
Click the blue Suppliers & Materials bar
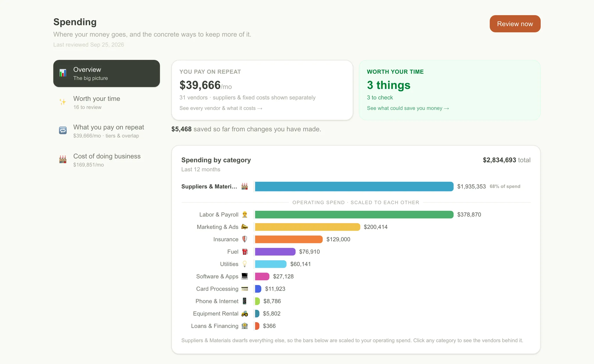[x=354, y=186]
